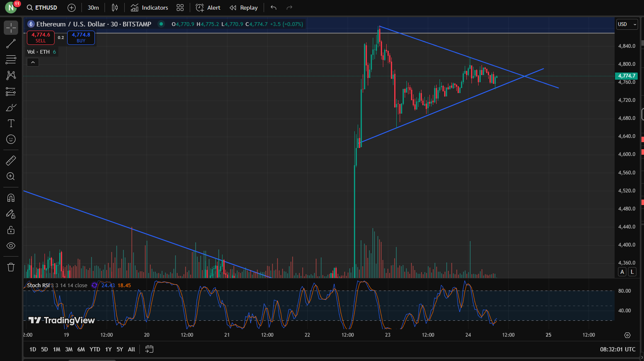Screen dimensions: 644x361
Task: Click the Stoch RSI 80.00 scale label
Action: pyautogui.click(x=625, y=291)
